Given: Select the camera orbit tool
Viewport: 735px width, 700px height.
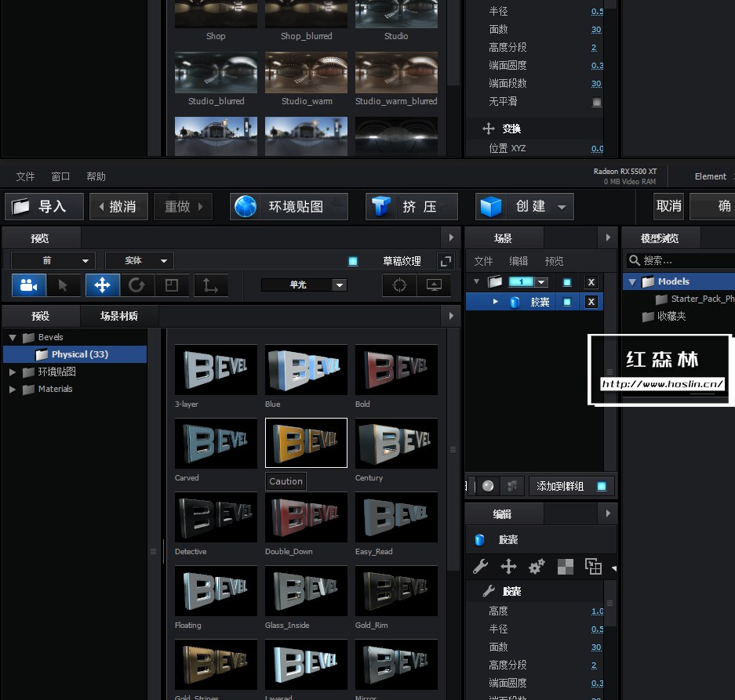Looking at the screenshot, I should 28,286.
